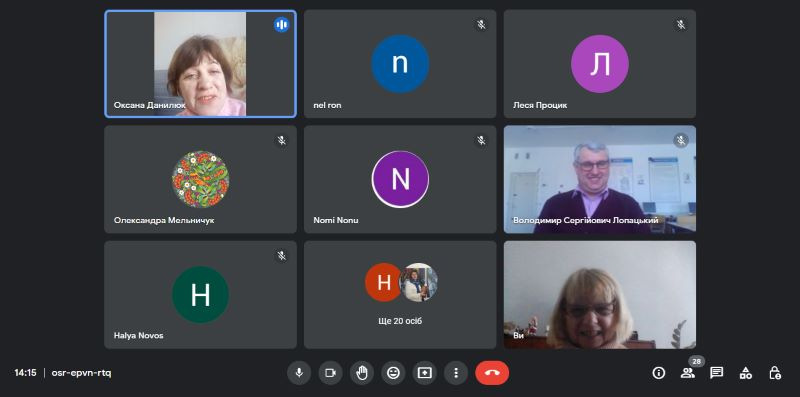Select Олександра Мельничук's floral avatar tile
Viewport: 800px width, 397px height.
(200, 180)
